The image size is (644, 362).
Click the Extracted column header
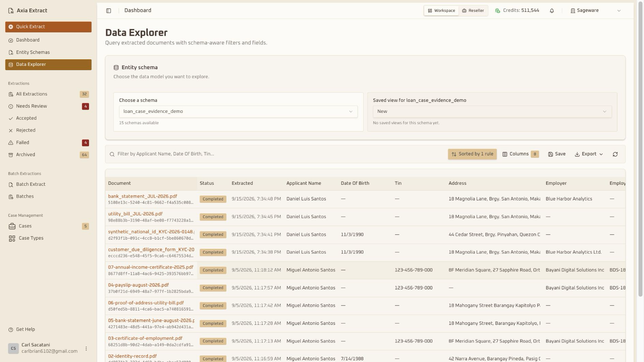pos(242,183)
